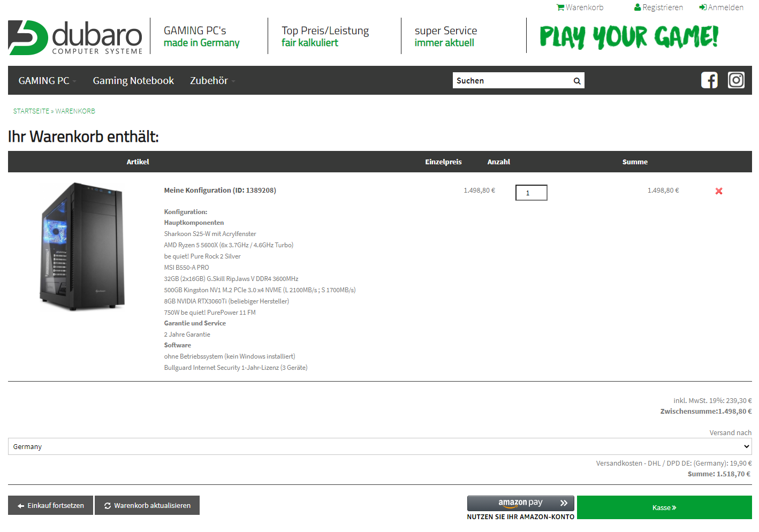Open Anmelden link
The image size is (759, 532).
point(726,7)
